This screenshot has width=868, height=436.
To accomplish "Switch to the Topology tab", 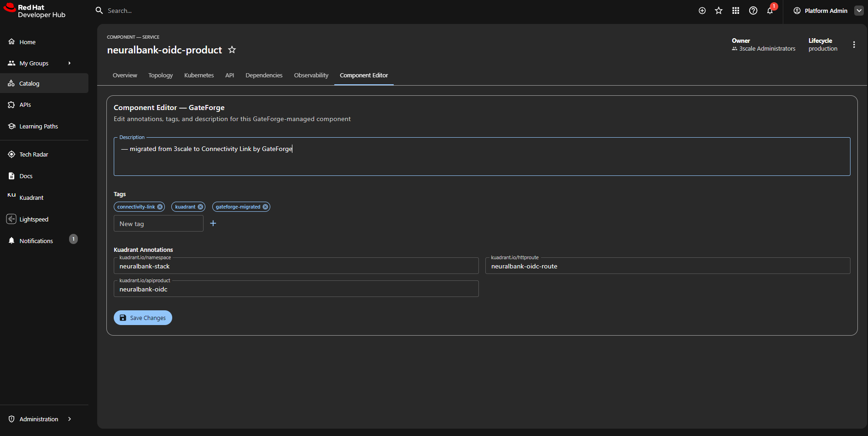I will point(161,75).
